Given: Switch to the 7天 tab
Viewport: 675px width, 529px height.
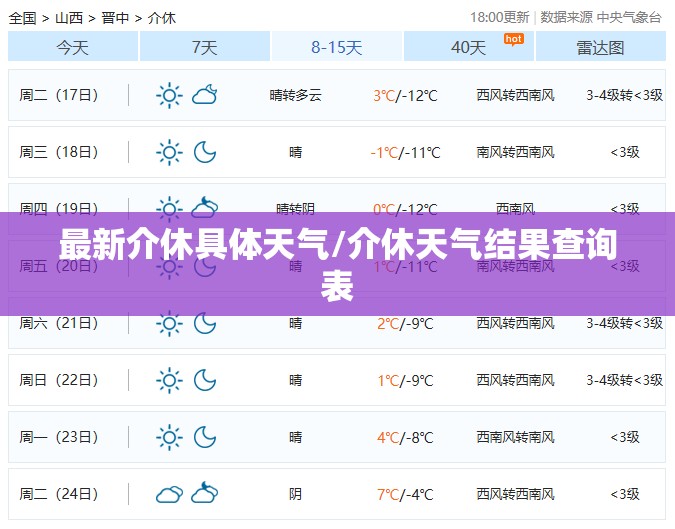Looking at the screenshot, I should [205, 46].
